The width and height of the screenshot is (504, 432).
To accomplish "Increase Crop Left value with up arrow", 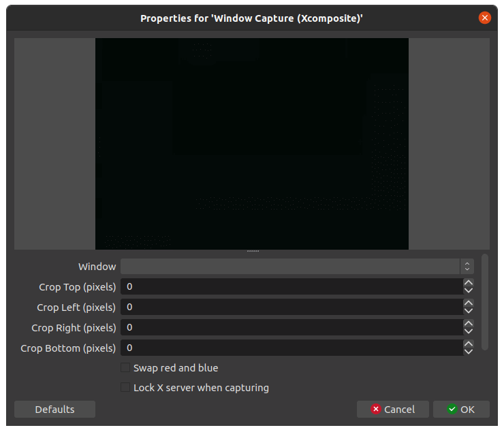I will click(469, 303).
